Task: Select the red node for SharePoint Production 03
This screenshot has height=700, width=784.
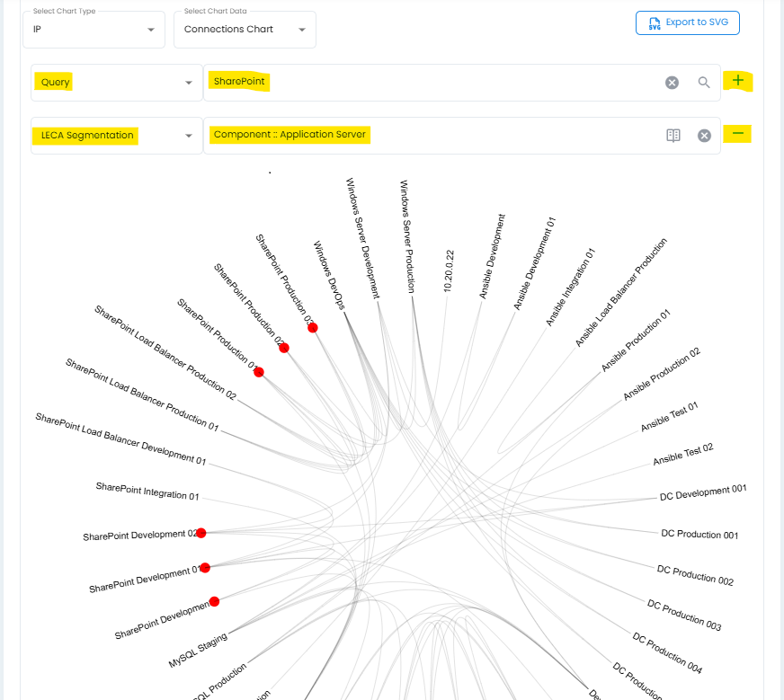Action: pyautogui.click(x=313, y=328)
